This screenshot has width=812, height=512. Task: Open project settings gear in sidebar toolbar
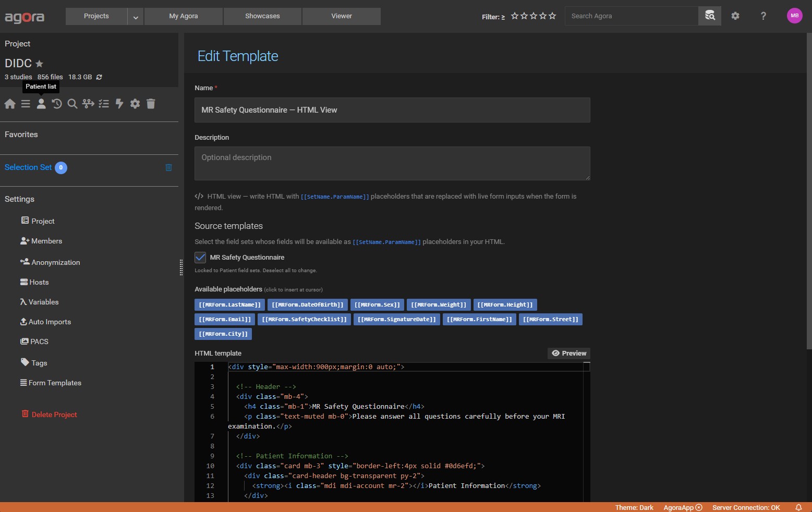(x=135, y=104)
